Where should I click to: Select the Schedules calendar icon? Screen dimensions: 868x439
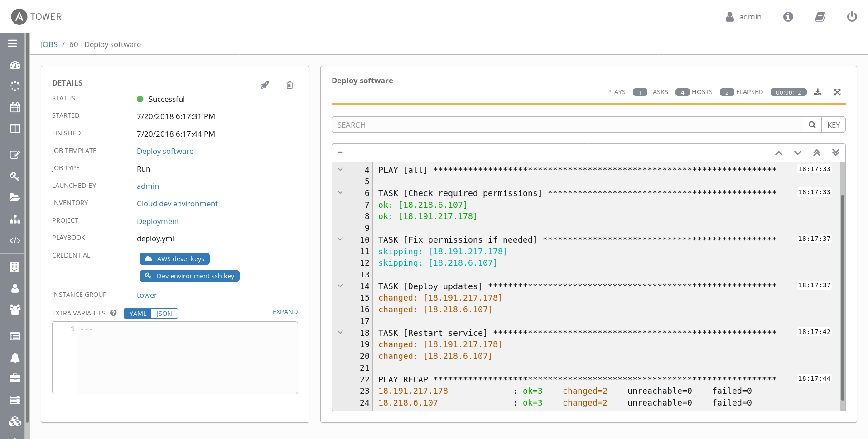[x=15, y=107]
